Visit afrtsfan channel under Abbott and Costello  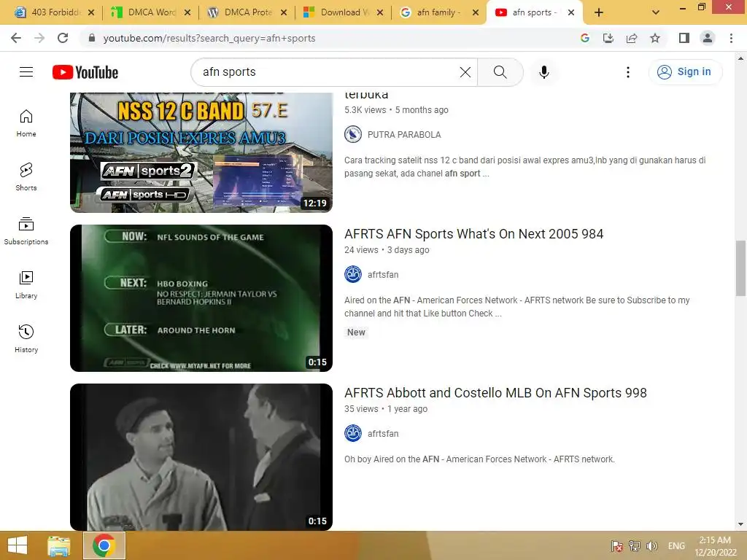(x=383, y=434)
